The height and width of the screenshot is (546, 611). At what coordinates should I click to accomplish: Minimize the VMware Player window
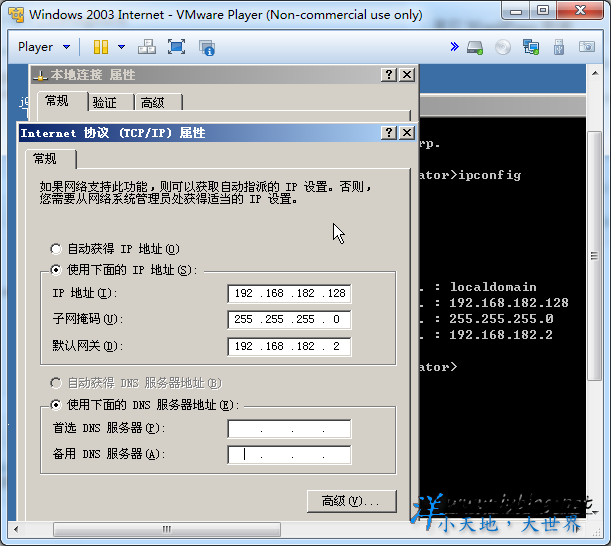click(516, 11)
